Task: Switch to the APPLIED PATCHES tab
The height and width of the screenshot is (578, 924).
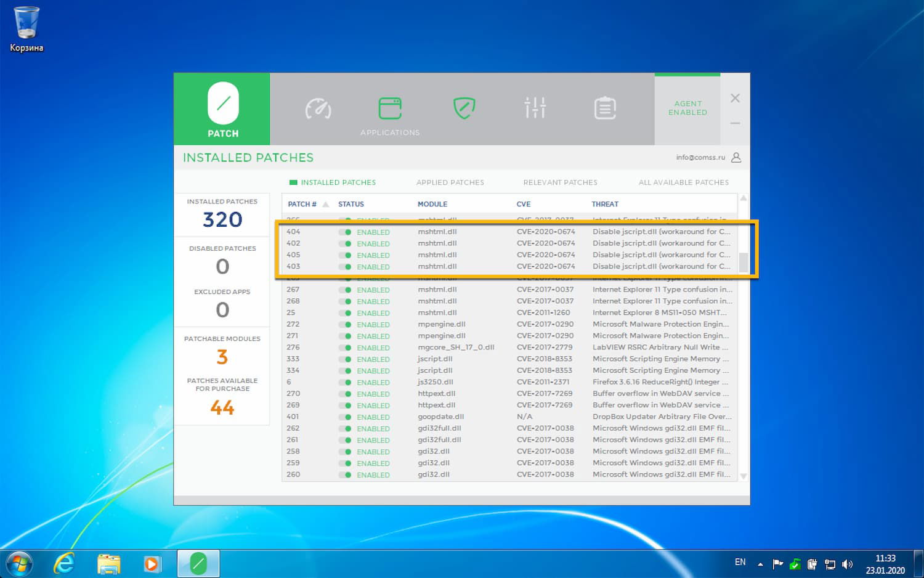Action: point(450,182)
